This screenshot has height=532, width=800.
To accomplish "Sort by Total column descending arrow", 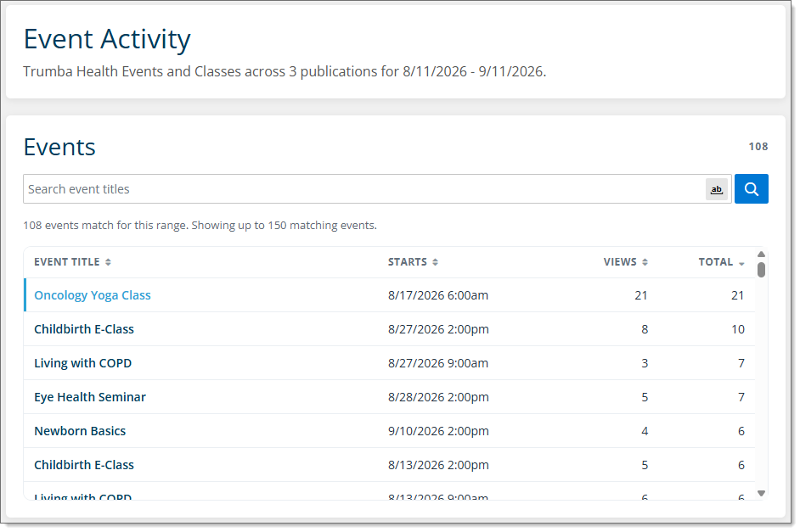I will pyautogui.click(x=741, y=263).
